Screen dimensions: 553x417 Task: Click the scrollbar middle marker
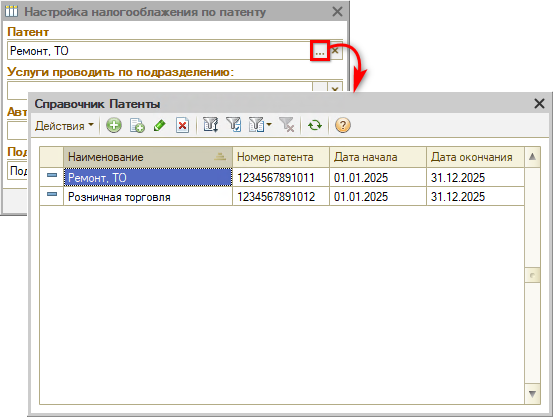tap(532, 275)
